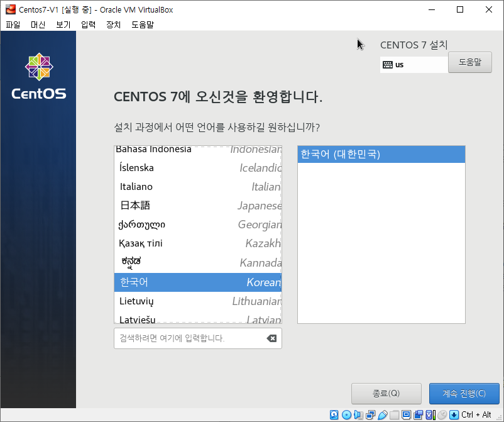Click the Ctrl + Alt host key label
Image resolution: width=504 pixels, height=422 pixels.
[x=476, y=414]
